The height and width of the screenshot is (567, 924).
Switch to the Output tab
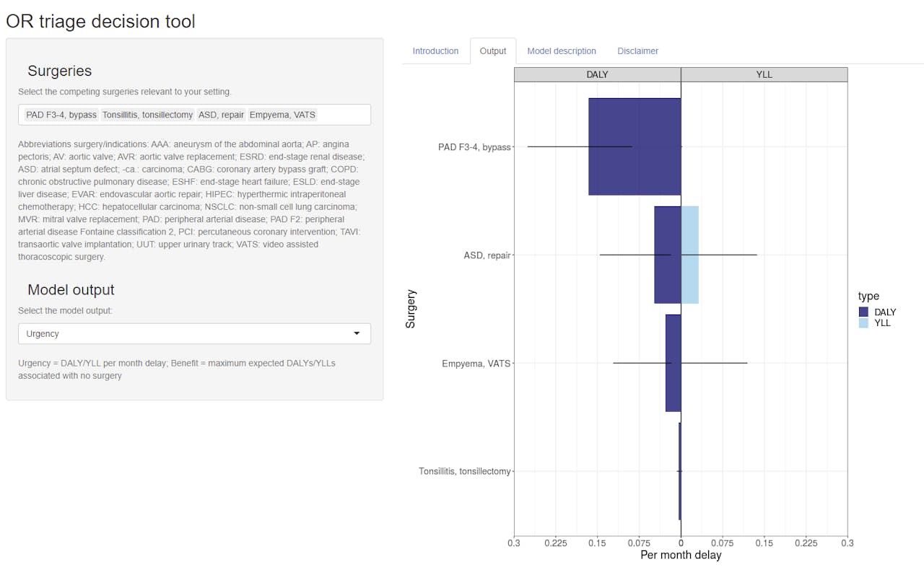pos(493,51)
